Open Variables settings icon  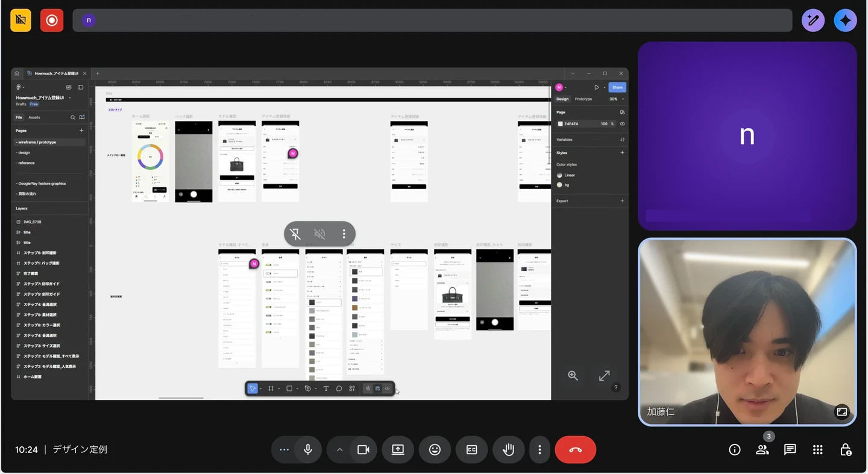tap(622, 140)
